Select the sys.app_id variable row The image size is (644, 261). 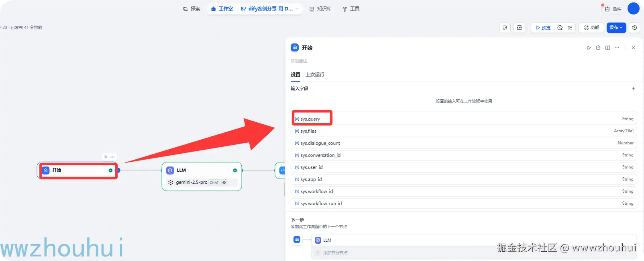point(464,179)
